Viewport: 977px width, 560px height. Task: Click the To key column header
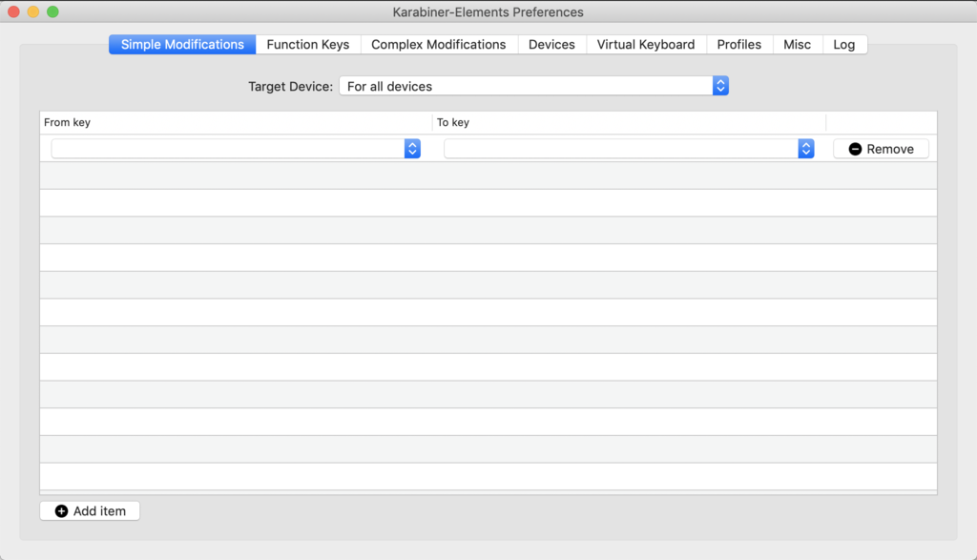coord(630,122)
